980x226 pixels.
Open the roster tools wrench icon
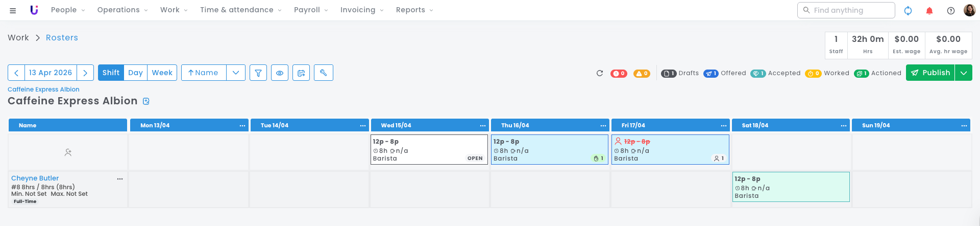(323, 73)
